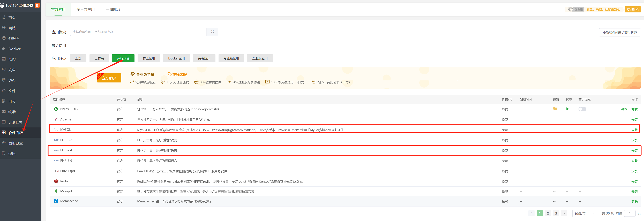Install Pure-Ftpd via 安装 link
The height and width of the screenshot is (221, 644).
point(634,171)
